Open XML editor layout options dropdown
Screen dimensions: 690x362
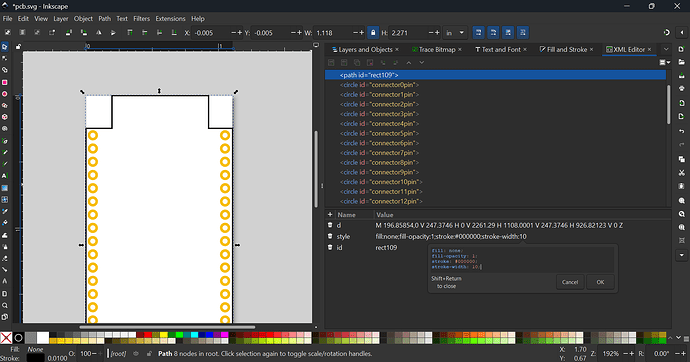tap(664, 62)
